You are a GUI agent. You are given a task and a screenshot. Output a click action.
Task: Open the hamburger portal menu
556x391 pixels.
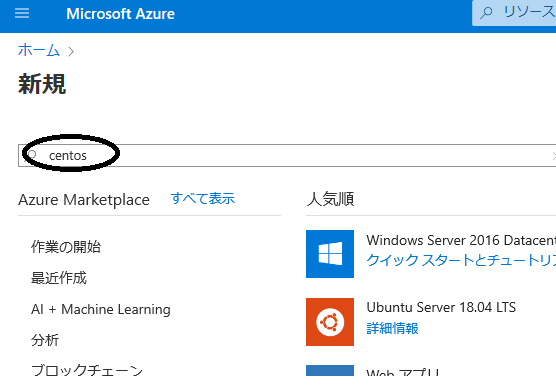[x=22, y=13]
